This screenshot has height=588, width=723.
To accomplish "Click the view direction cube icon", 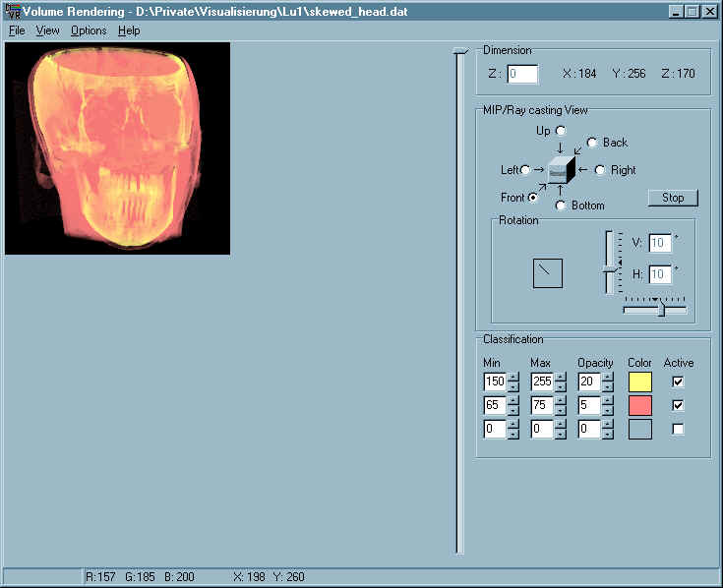I will [x=561, y=169].
